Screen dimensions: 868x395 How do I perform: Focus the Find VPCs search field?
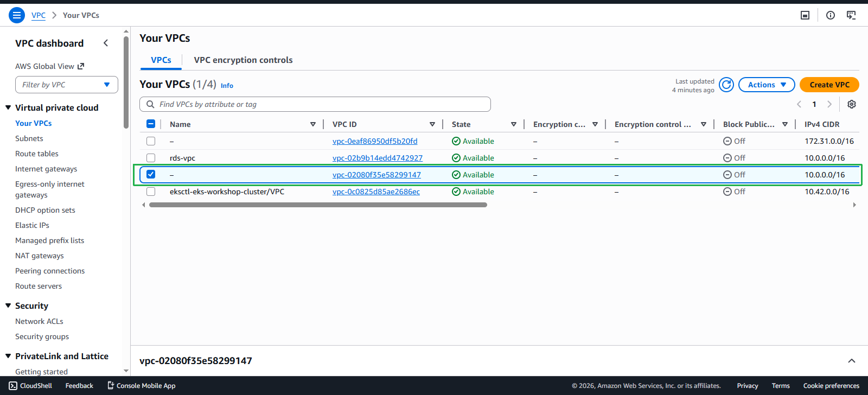point(315,104)
